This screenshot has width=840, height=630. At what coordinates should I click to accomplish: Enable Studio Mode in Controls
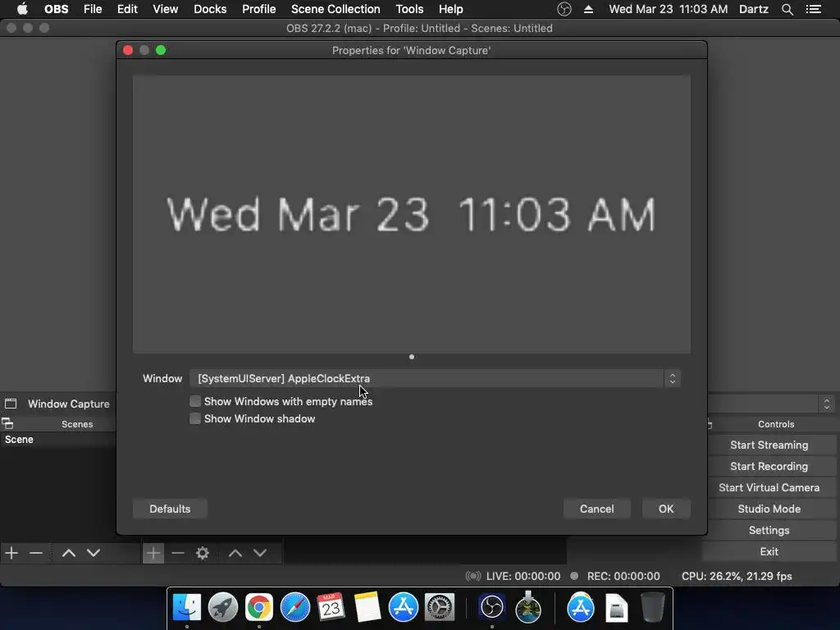click(x=769, y=509)
